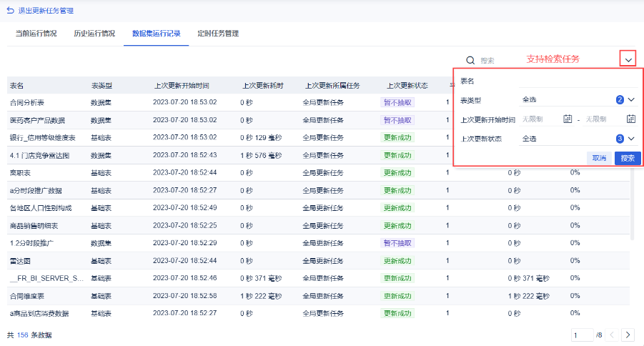Click the blue badge 3 beside 上次更新状态
Image resolution: width=644 pixels, height=346 pixels.
click(620, 139)
